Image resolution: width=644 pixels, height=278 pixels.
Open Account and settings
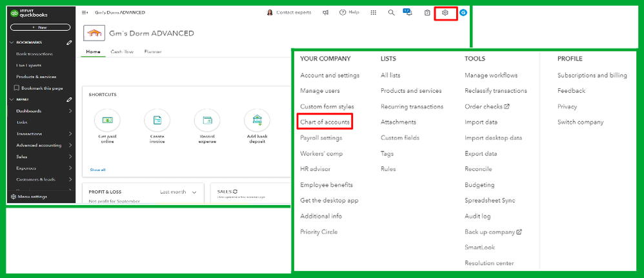[330, 75]
